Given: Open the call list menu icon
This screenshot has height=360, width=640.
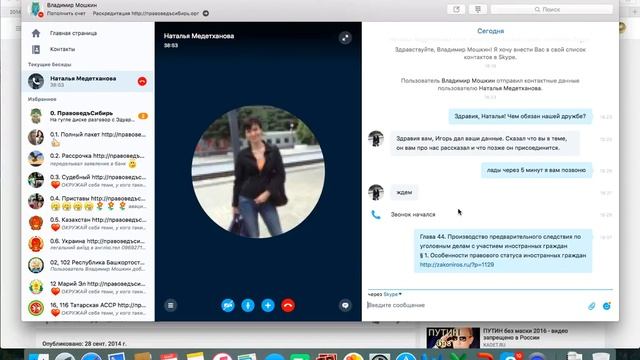Looking at the screenshot, I should [x=171, y=305].
